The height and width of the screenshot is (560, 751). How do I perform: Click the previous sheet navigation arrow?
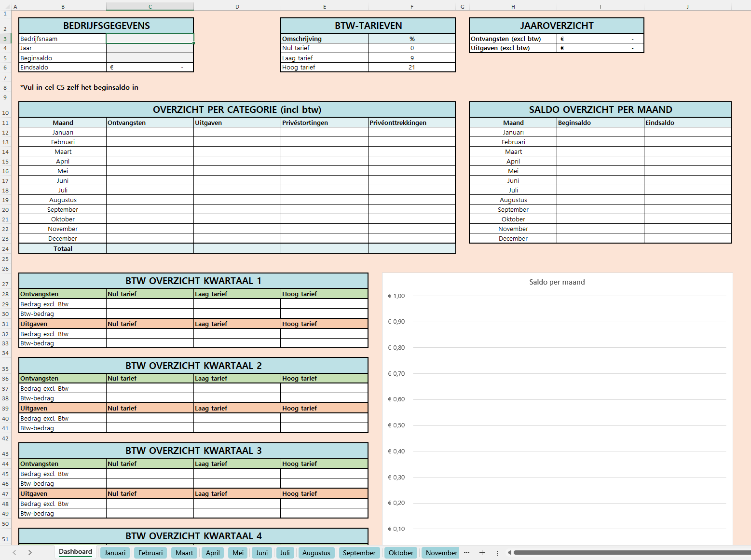pos(14,553)
